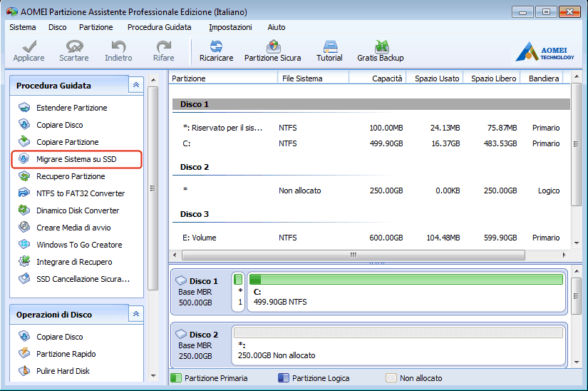Viewport: 588px width, 391px height.
Task: Click the Partizione Primaria legend swatch
Action: click(x=176, y=378)
